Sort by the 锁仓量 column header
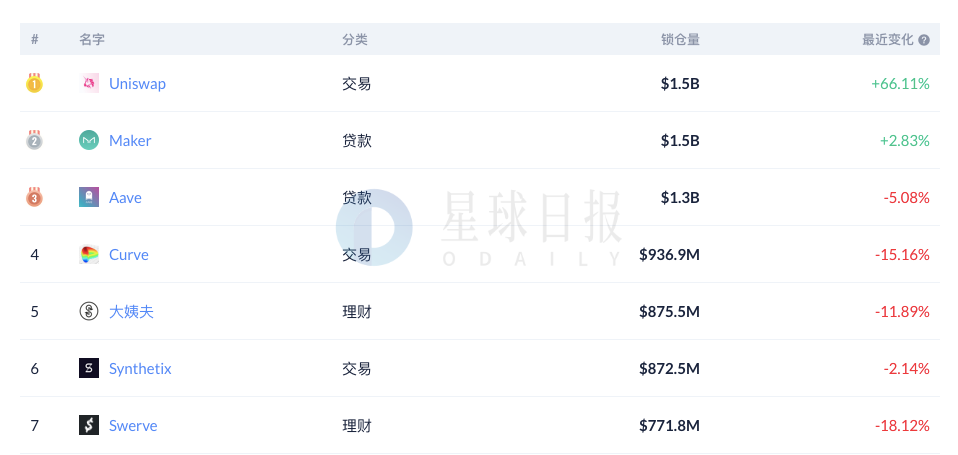The image size is (958, 455). tap(680, 40)
